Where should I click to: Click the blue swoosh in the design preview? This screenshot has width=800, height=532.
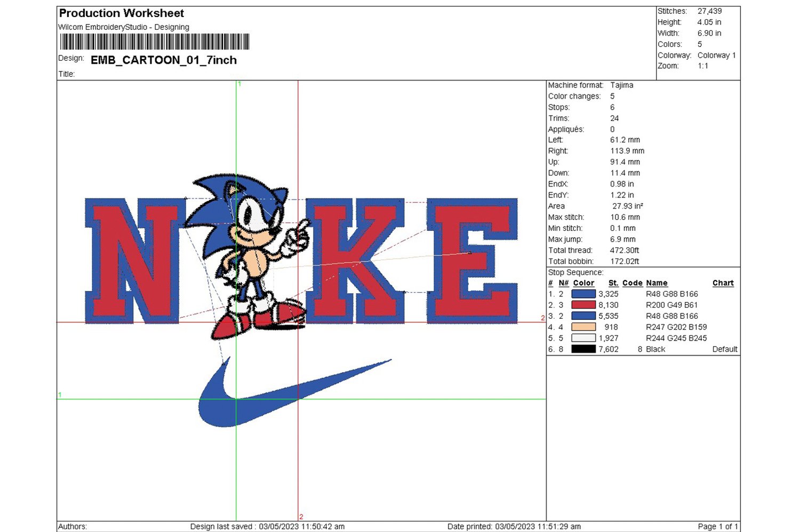pyautogui.click(x=294, y=392)
